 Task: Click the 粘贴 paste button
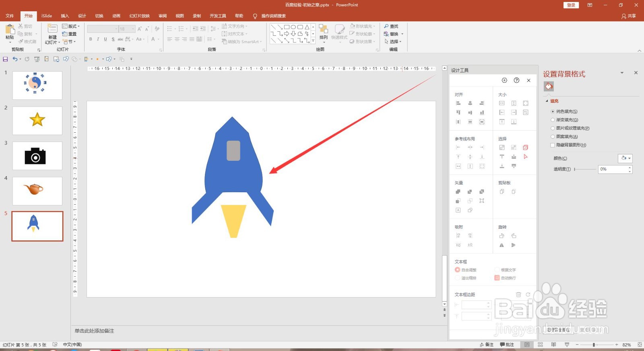point(10,34)
